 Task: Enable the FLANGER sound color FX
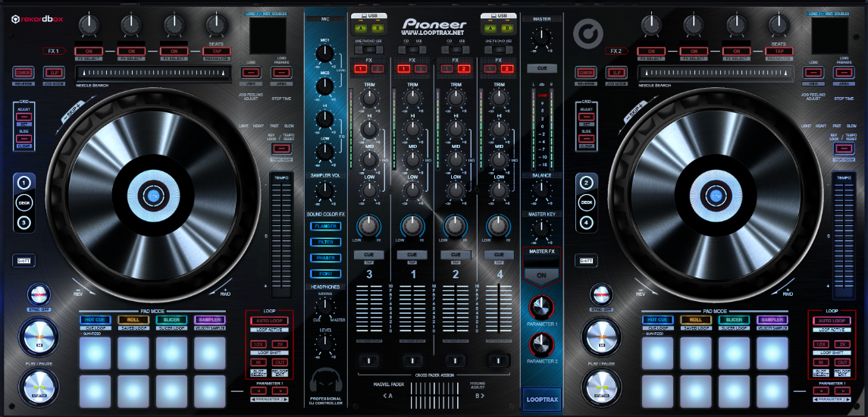coord(325,226)
